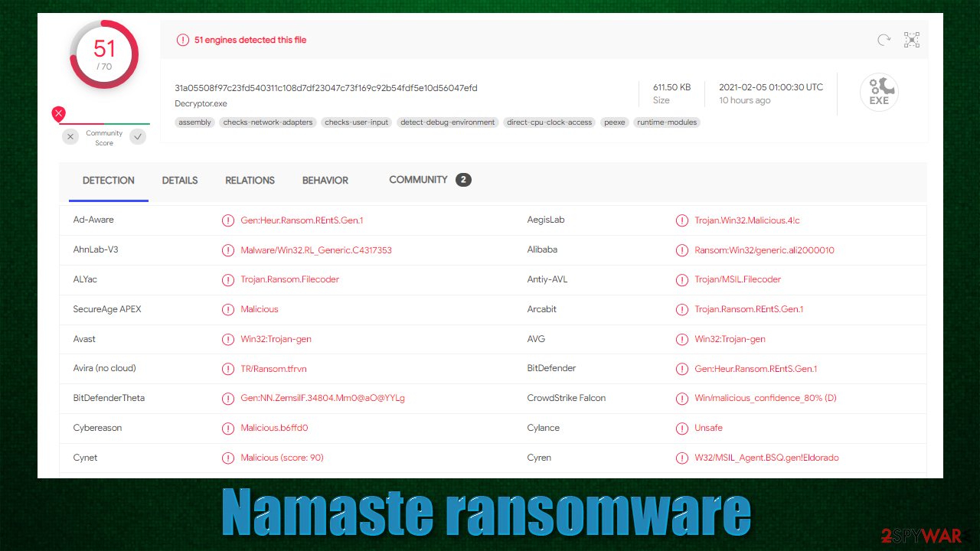Click the warning icon in the Arcabit row

pos(681,310)
